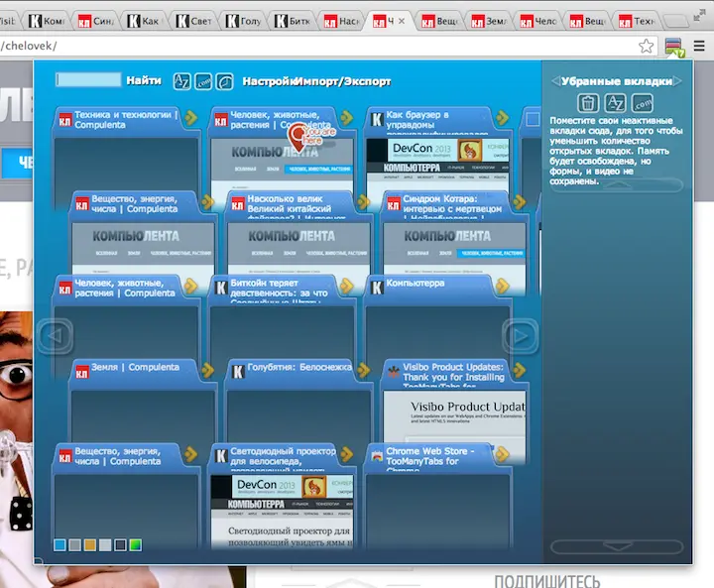
Task: Switch to the 'Техн' browser tab
Action: (x=637, y=21)
